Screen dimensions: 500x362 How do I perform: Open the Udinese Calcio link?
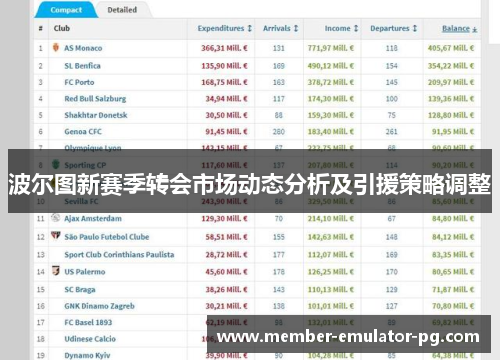(90, 339)
